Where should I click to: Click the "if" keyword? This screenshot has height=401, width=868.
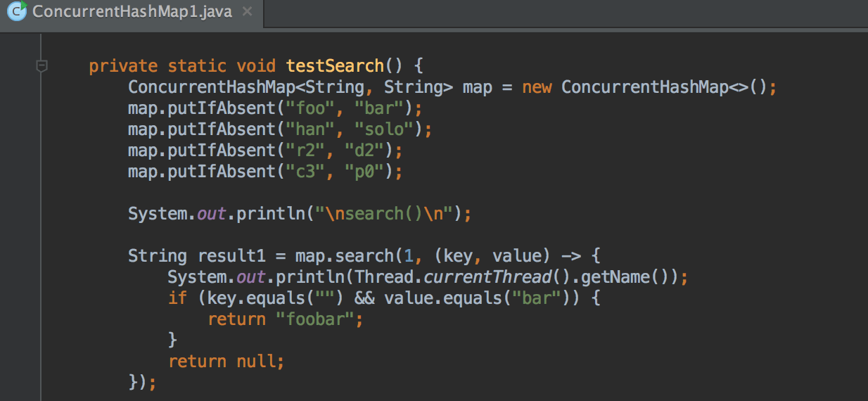click(177, 298)
